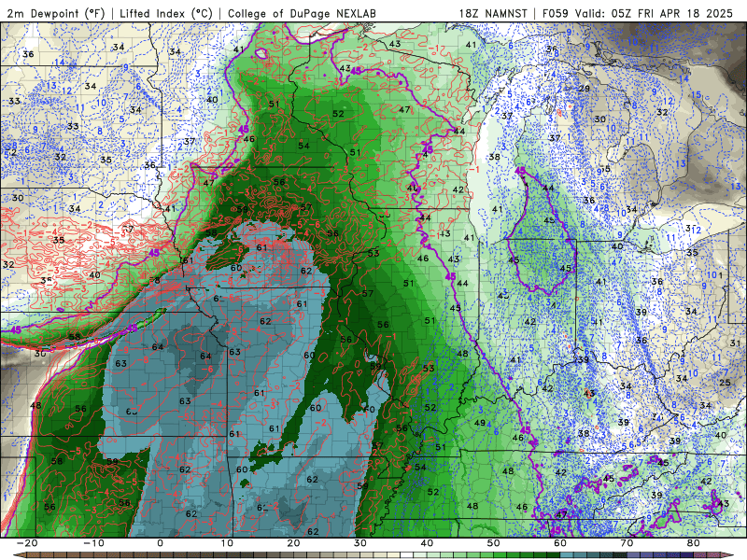The height and width of the screenshot is (560, 747).
Task: Click the '-20' color scale label
Action: (x=27, y=543)
